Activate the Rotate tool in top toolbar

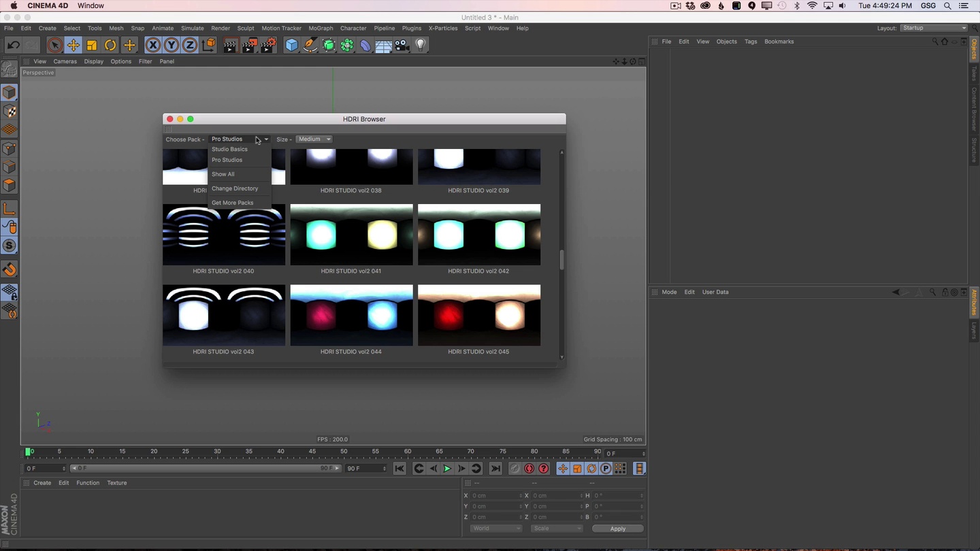click(110, 45)
